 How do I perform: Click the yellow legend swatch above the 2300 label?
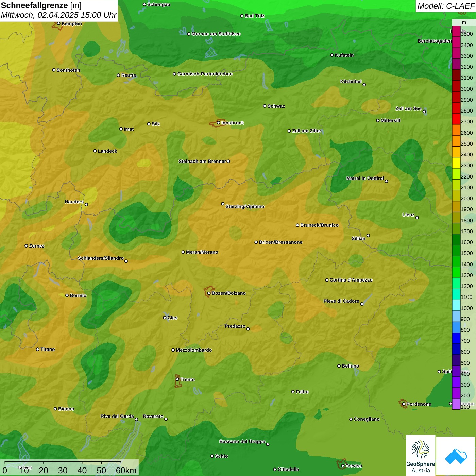(x=456, y=163)
